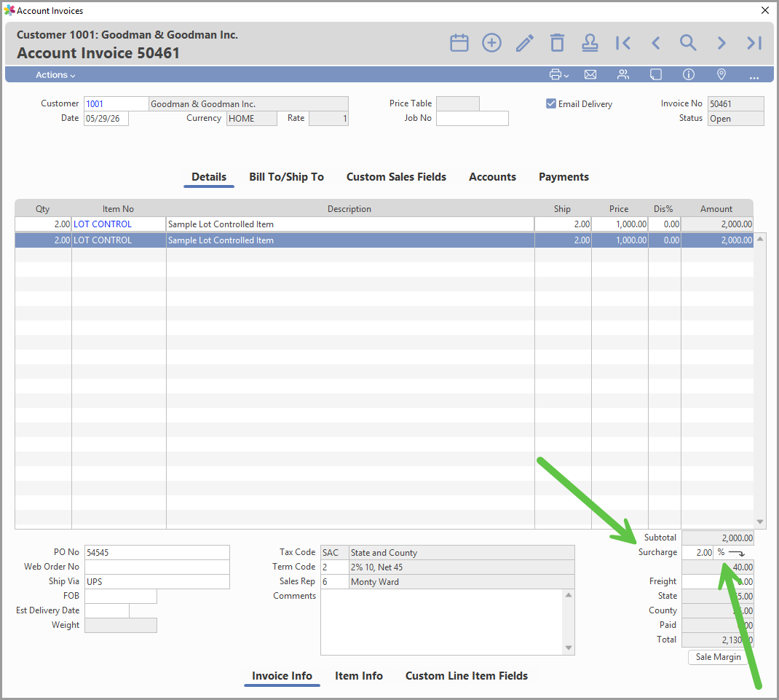This screenshot has width=779, height=700.
Task: Switch to the Details tab
Action: (209, 177)
